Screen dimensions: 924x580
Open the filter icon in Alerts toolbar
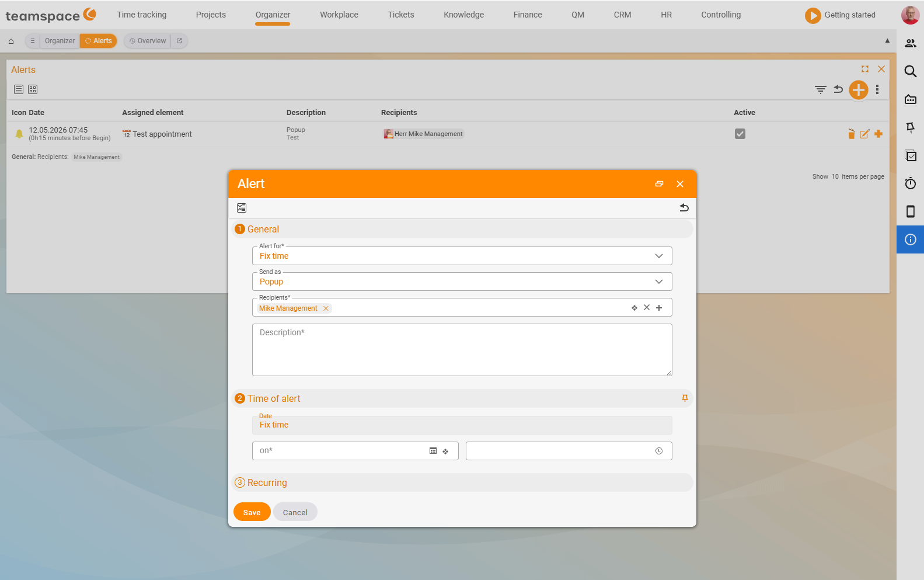[821, 90]
